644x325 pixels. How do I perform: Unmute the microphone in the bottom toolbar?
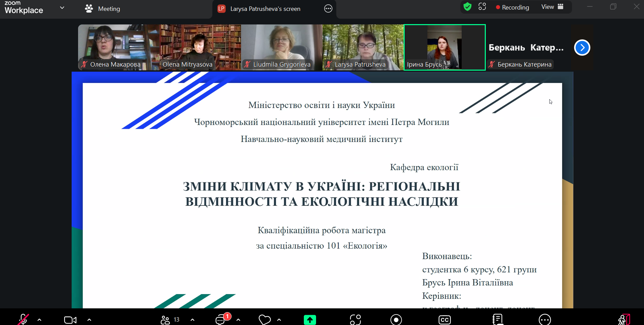(x=23, y=320)
